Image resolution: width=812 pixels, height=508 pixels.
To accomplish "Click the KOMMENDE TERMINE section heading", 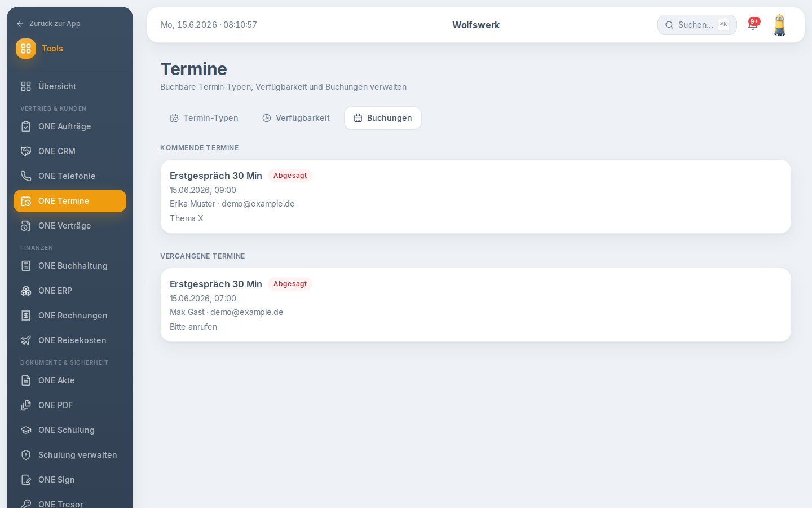I will (x=200, y=148).
